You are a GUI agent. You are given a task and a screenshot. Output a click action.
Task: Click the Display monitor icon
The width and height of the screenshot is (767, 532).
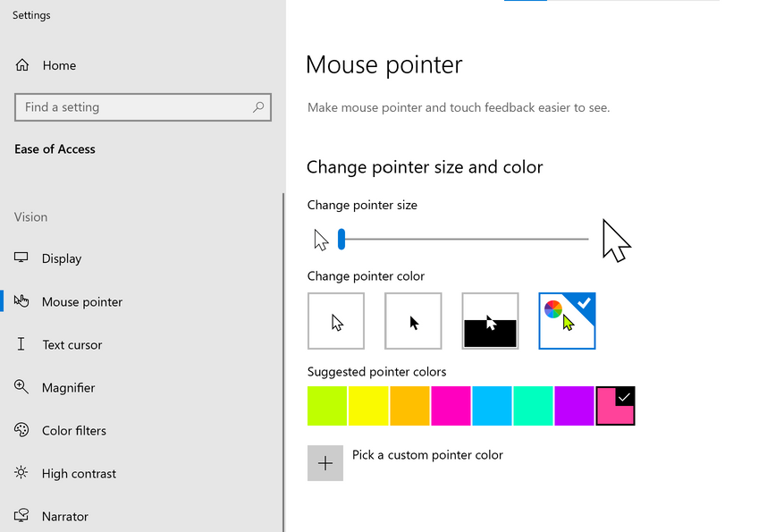tap(22, 258)
